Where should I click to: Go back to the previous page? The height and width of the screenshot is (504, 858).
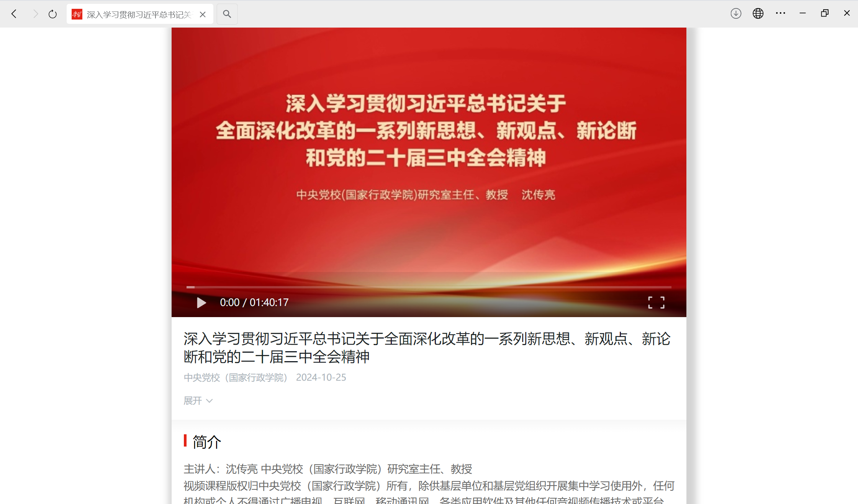tap(14, 14)
